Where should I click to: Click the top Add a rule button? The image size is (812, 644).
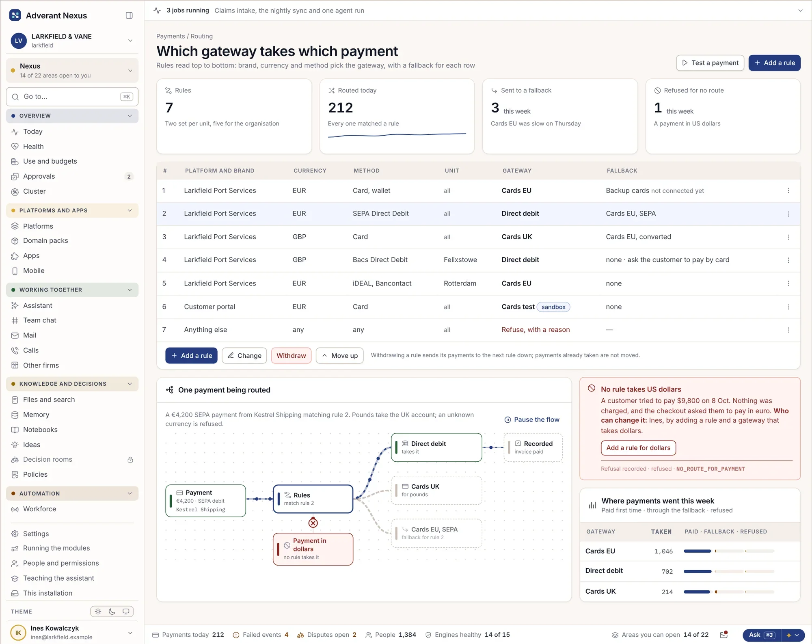point(774,63)
